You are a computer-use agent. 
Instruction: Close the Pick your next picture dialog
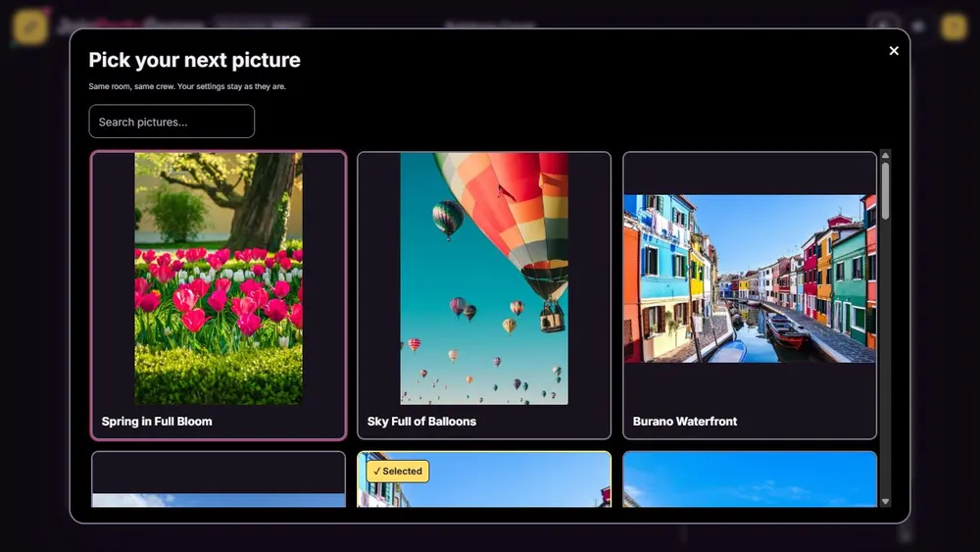tap(894, 51)
